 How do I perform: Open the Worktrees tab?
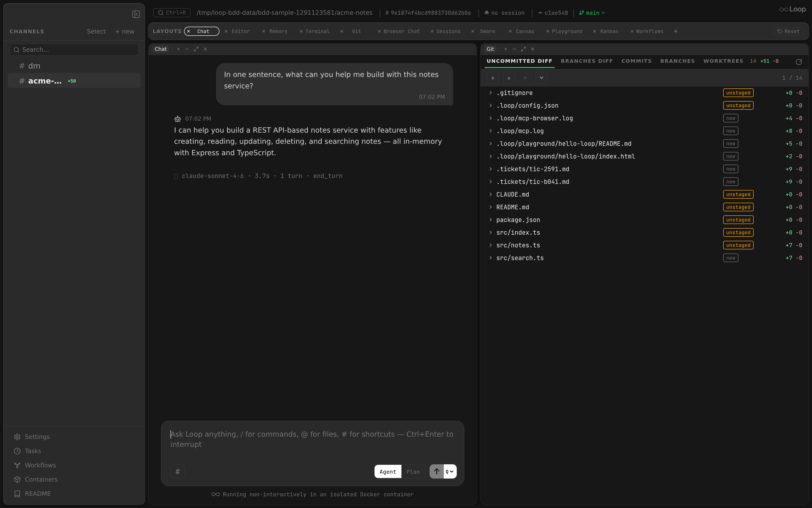723,61
